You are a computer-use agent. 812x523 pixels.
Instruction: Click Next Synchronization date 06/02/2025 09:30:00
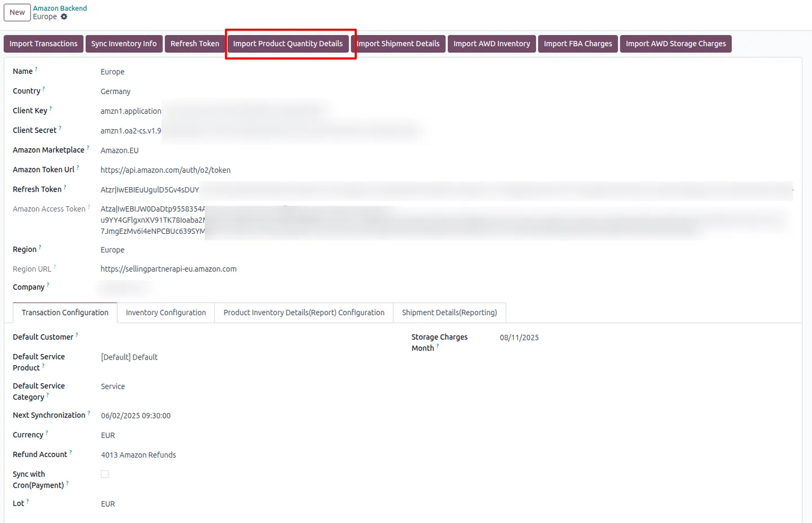pyautogui.click(x=136, y=416)
